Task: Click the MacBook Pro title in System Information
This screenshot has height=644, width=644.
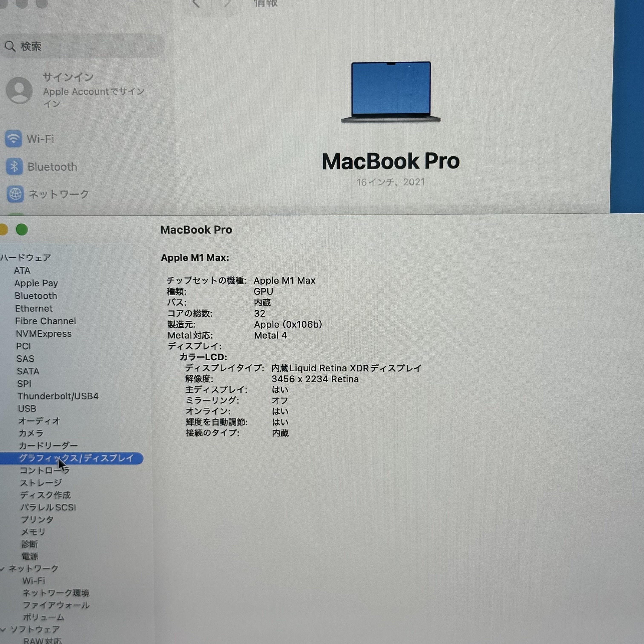Action: [196, 230]
